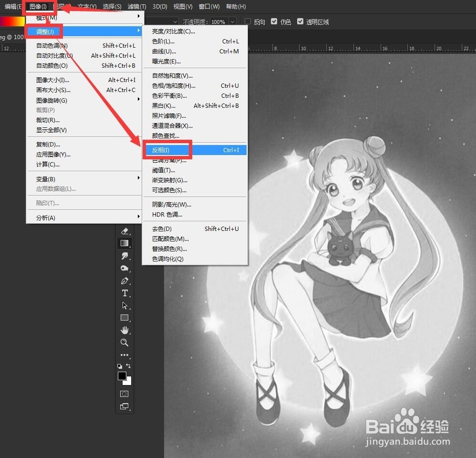Choose 去色(D) adjustment
The image size is (476, 458).
tap(195, 229)
